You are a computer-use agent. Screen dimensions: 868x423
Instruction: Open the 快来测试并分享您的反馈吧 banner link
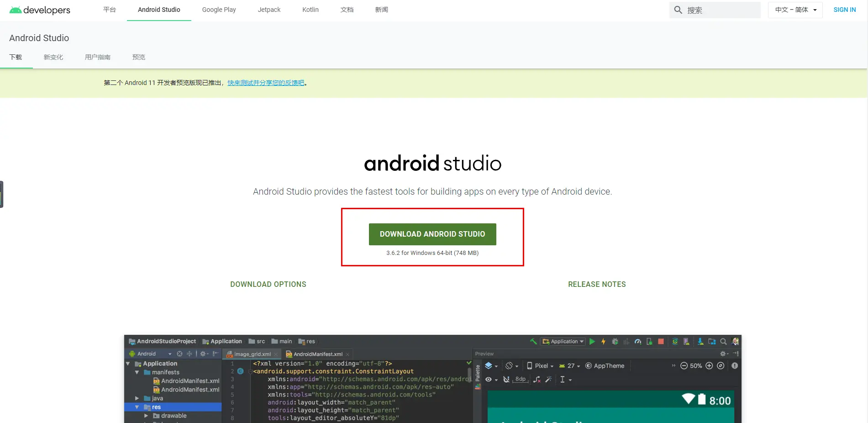tap(266, 83)
